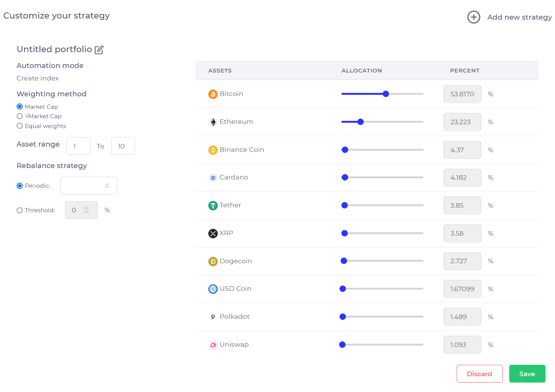Viewport: 555px width, 392px height.
Task: Click the Automation mode label
Action: click(50, 66)
